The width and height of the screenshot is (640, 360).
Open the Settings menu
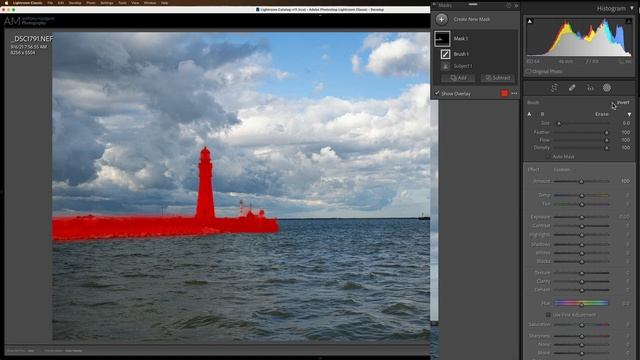(107, 3)
